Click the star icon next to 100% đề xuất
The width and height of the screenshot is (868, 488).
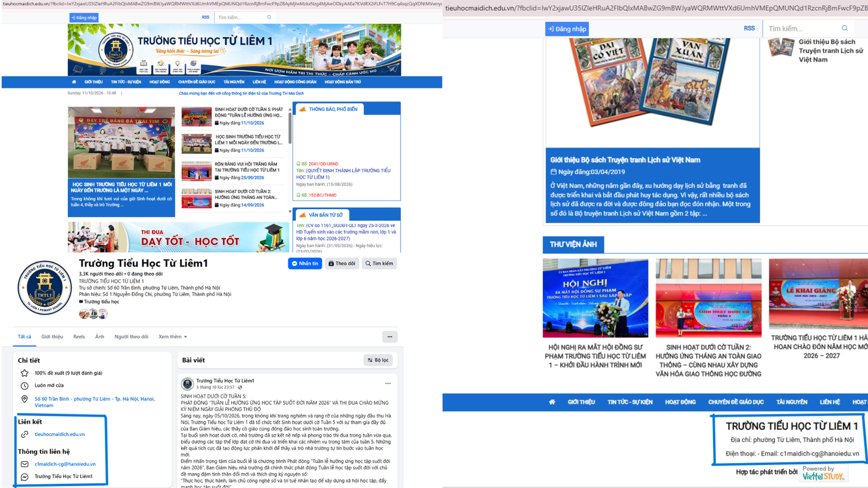click(24, 373)
